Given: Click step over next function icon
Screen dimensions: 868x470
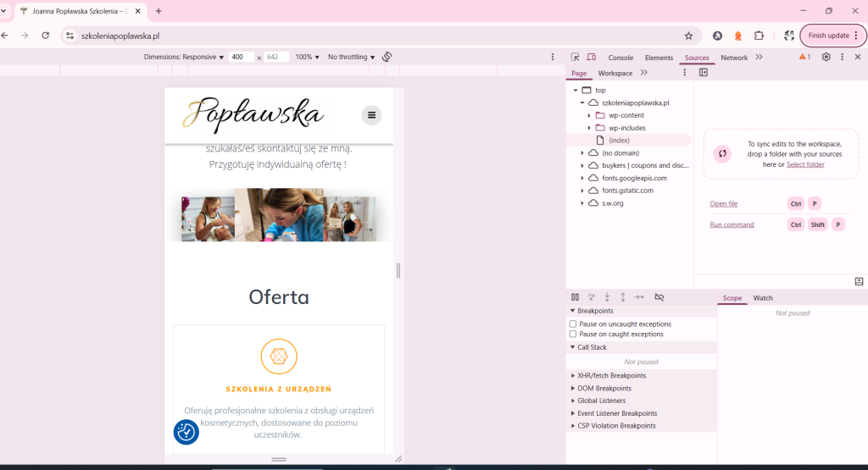Looking at the screenshot, I should pos(591,297).
